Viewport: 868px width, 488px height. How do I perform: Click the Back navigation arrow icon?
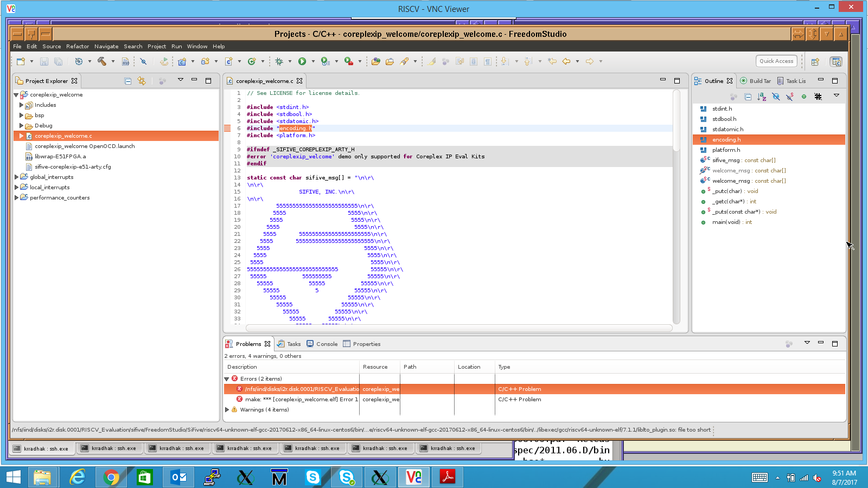point(566,61)
